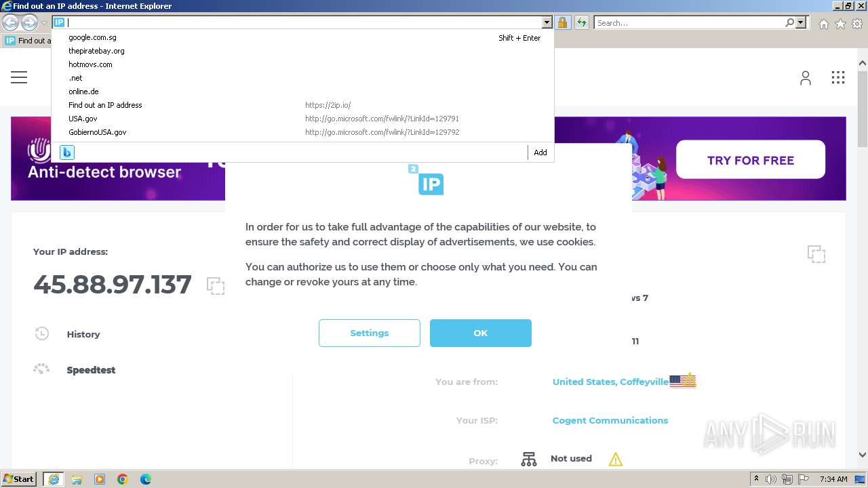Viewport: 868px width, 488px height.
Task: Click the TRY FOR FREE banner button
Action: (750, 160)
